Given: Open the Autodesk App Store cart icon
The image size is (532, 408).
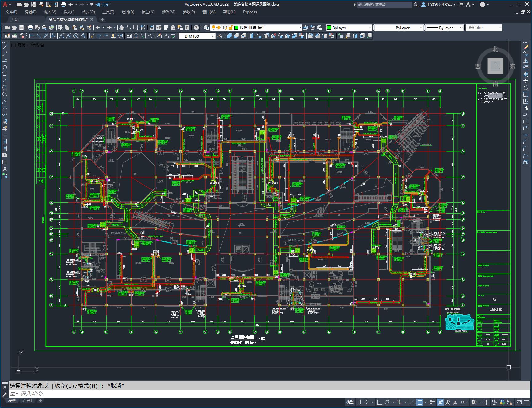Looking at the screenshot, I should 461,5.
